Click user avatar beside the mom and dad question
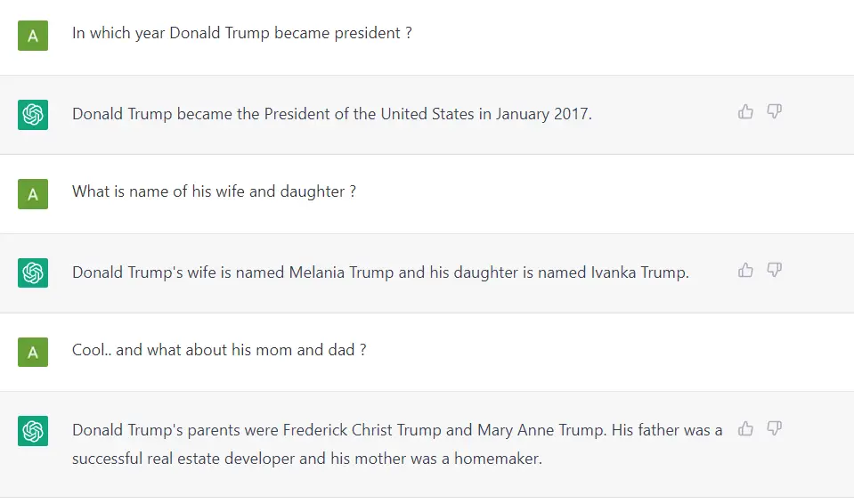The width and height of the screenshot is (854, 504). point(33,352)
